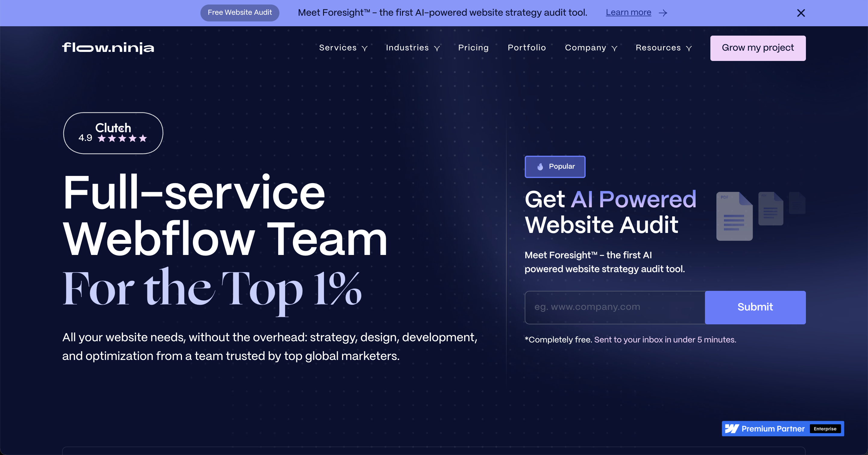The height and width of the screenshot is (455, 868).
Task: Click the flow.ninja logo
Action: [108, 48]
